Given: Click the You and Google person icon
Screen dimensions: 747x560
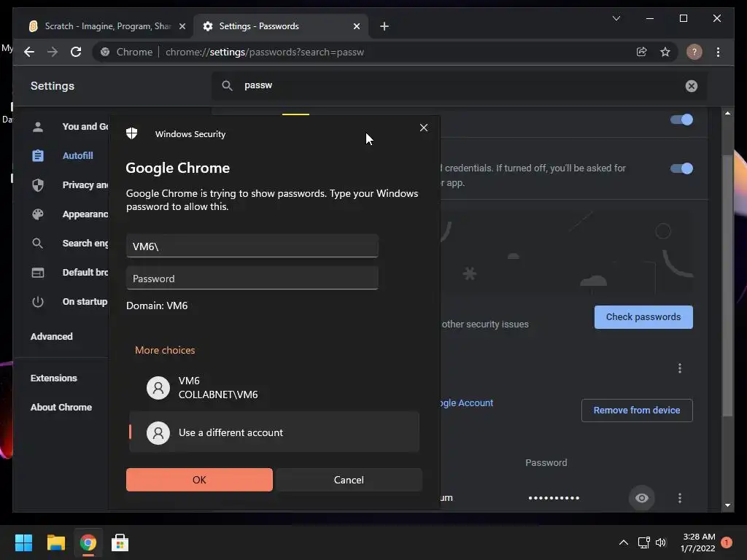Looking at the screenshot, I should point(38,127).
